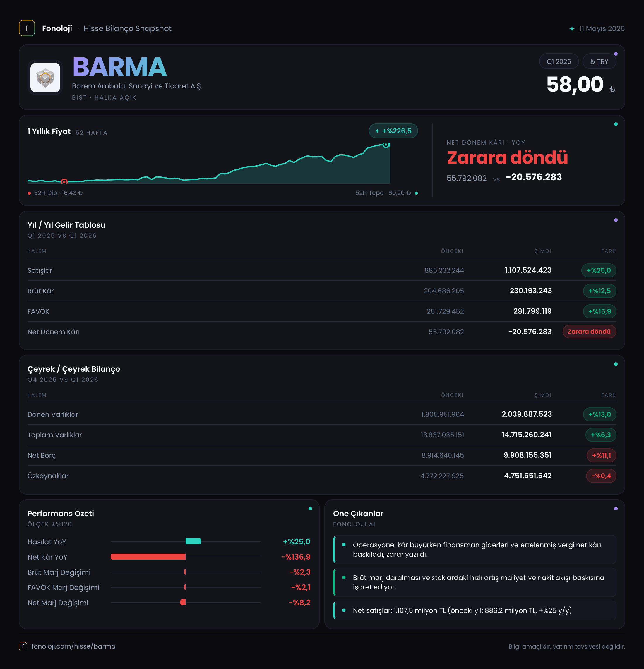The image size is (644, 669).
Task: Click the Performans Özeti heading
Action: 61,514
